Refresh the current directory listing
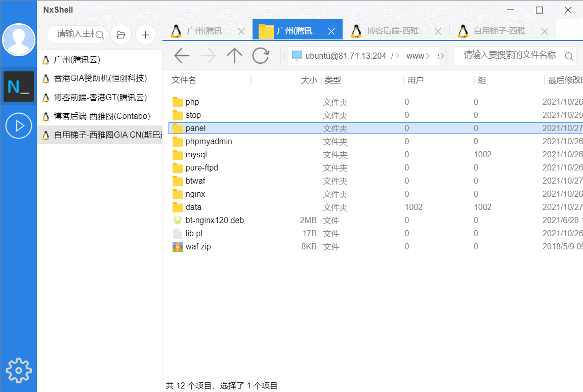 261,56
